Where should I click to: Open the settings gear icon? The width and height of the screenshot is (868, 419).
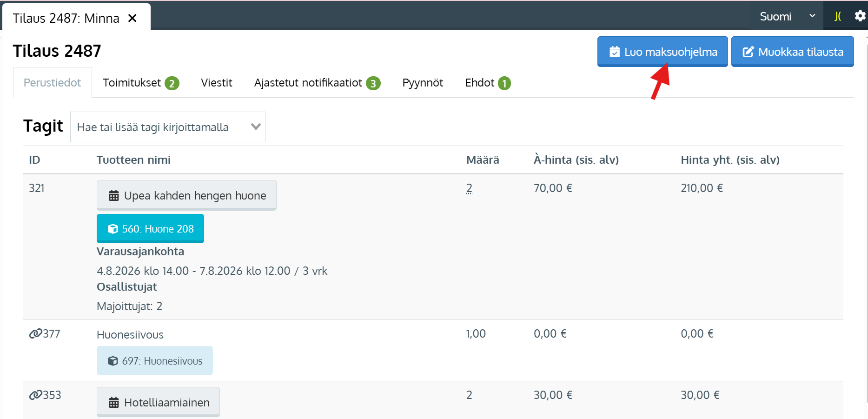(860, 16)
